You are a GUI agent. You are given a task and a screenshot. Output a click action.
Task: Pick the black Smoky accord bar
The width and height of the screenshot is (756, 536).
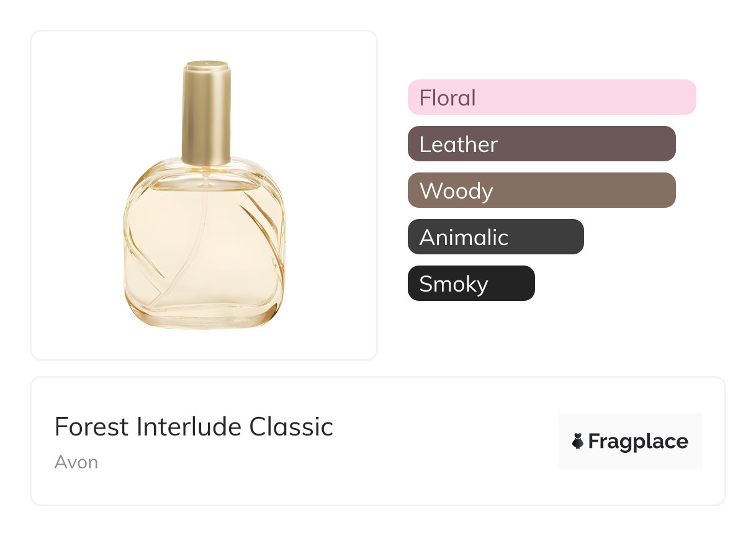[470, 284]
